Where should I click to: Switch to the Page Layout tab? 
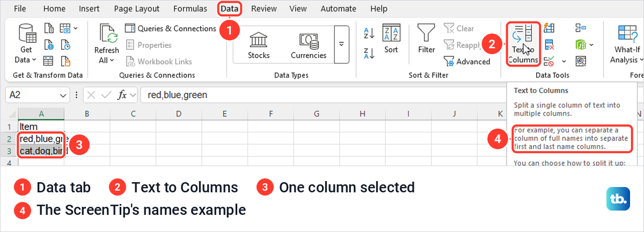[137, 9]
